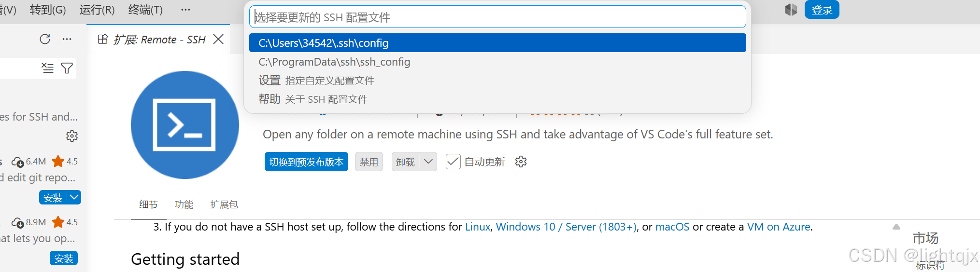
Task: Click the scrollbar up arrow
Action: click(896, 227)
